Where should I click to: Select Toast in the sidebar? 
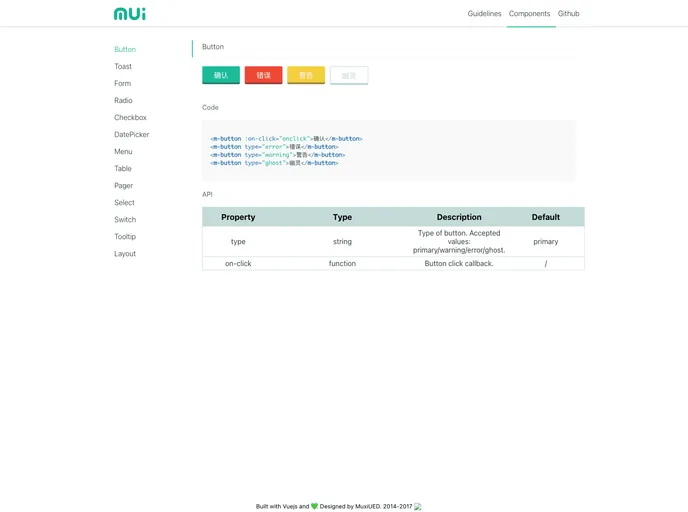tap(123, 66)
